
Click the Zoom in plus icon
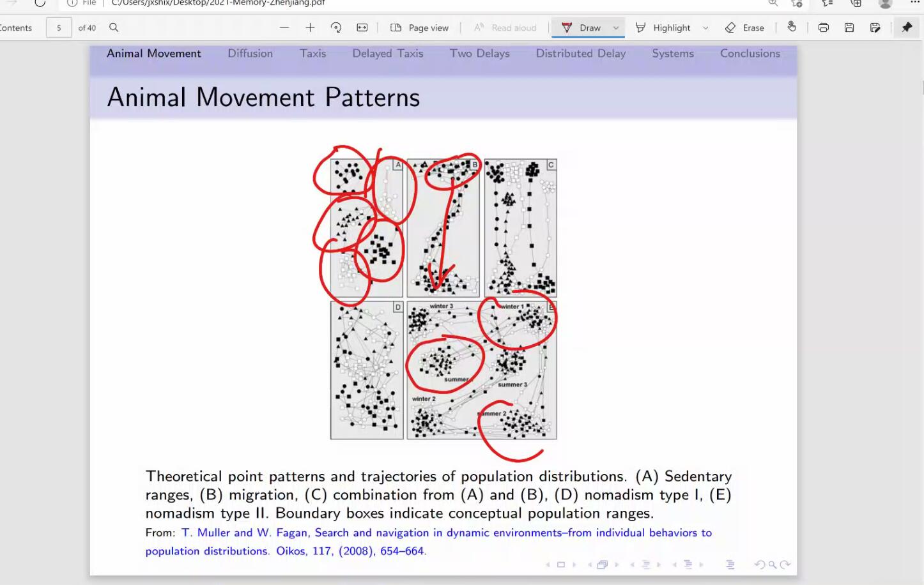point(310,27)
